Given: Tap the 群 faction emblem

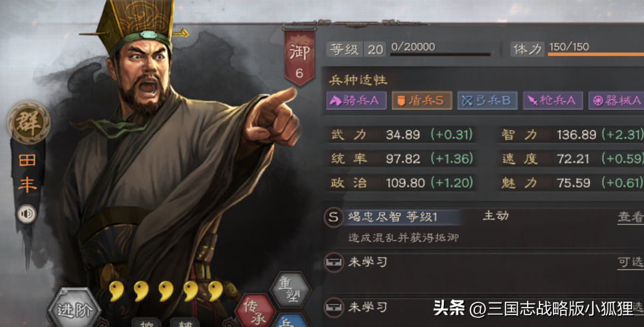Looking at the screenshot, I should (29, 123).
